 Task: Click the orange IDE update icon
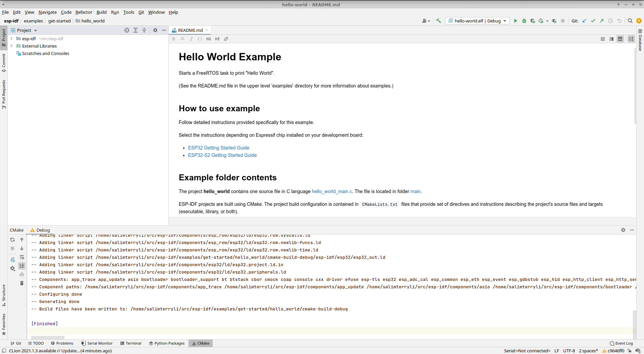click(x=639, y=21)
